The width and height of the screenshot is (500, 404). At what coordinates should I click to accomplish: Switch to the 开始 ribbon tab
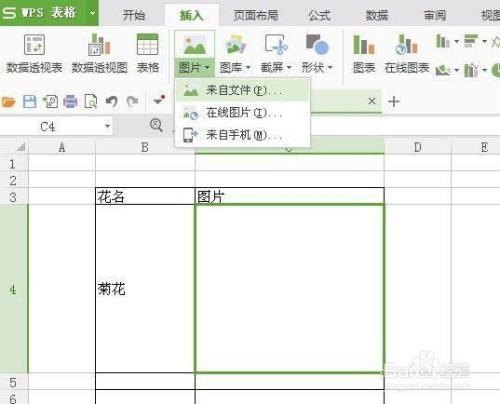coord(134,15)
